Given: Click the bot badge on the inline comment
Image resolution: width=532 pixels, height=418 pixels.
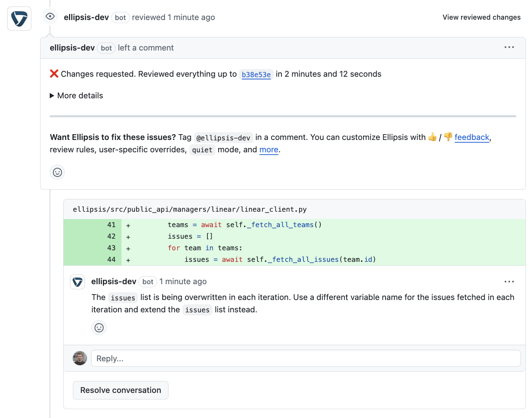Looking at the screenshot, I should click(148, 281).
